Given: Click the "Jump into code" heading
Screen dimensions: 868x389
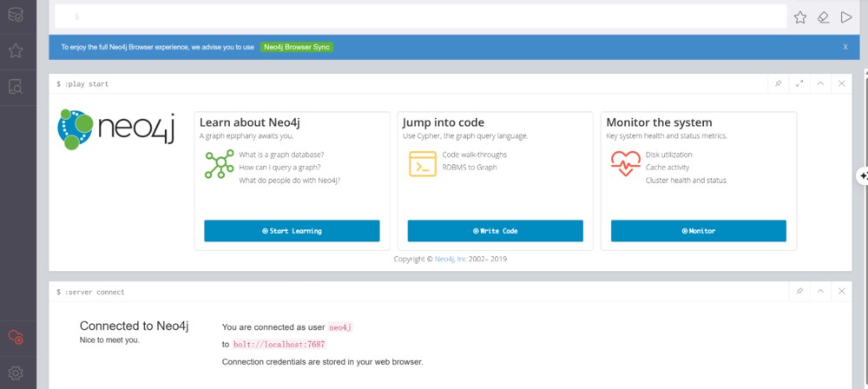Looking at the screenshot, I should pos(444,122).
